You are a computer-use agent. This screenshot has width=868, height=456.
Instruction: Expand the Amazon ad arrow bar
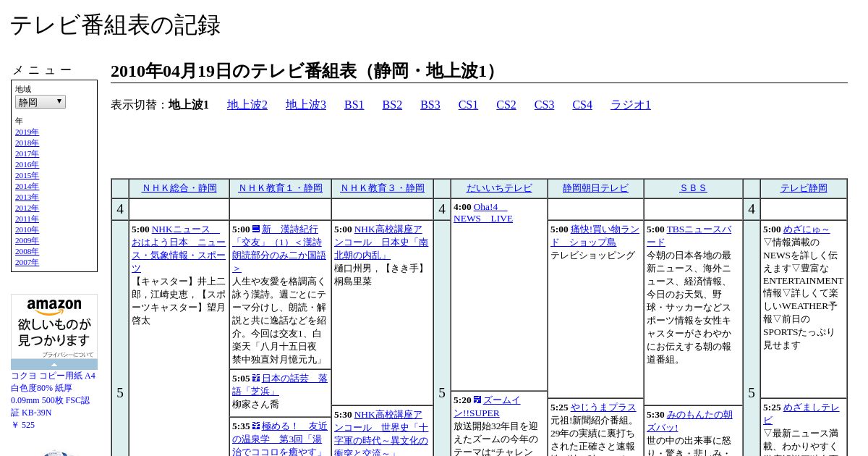(x=54, y=364)
